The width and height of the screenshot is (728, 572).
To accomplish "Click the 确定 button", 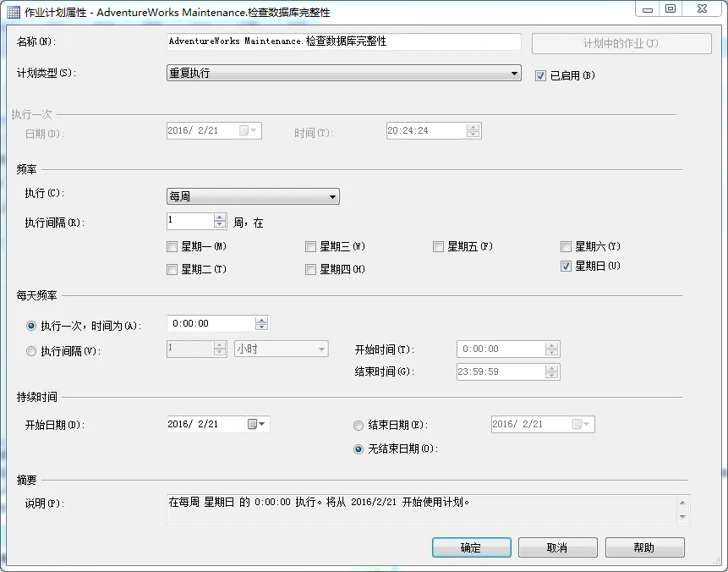I will click(x=471, y=547).
